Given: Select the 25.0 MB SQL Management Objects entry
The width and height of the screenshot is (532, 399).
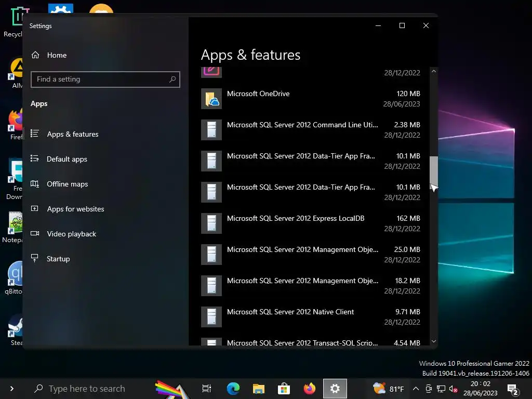Looking at the screenshot, I should coord(311,255).
